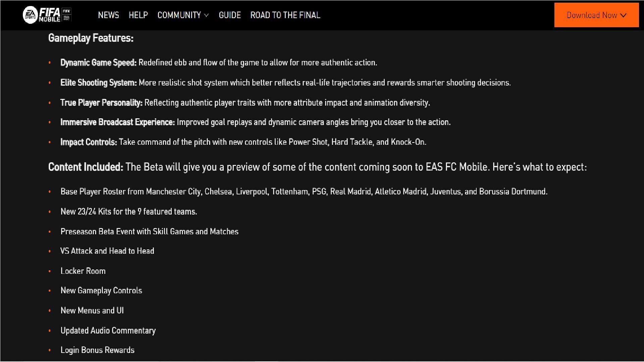Click the Login Bonus Rewards list item
This screenshot has height=362, width=644.
coord(97,350)
